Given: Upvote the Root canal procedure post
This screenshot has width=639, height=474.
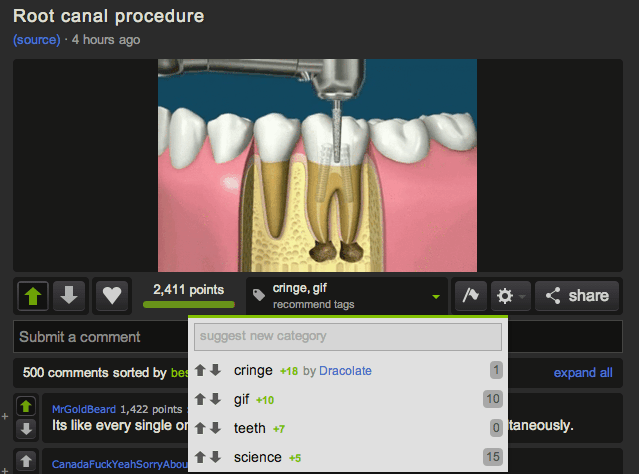Looking at the screenshot, I should [x=33, y=296].
